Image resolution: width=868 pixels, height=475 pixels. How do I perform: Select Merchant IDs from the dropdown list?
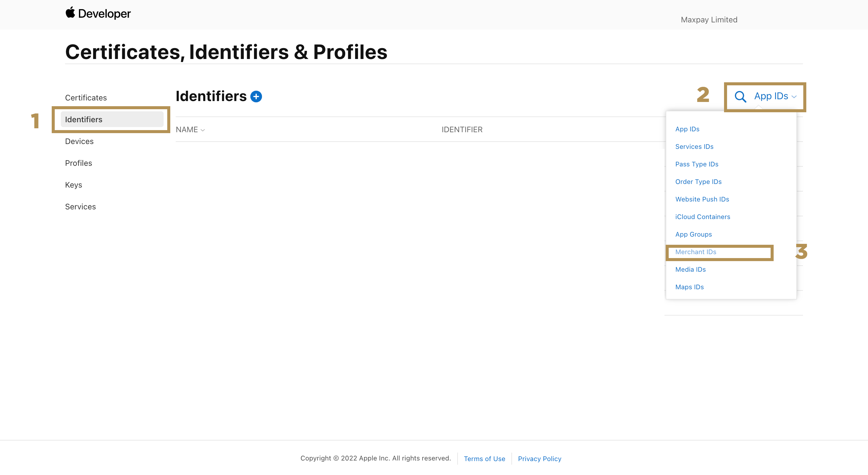point(696,252)
